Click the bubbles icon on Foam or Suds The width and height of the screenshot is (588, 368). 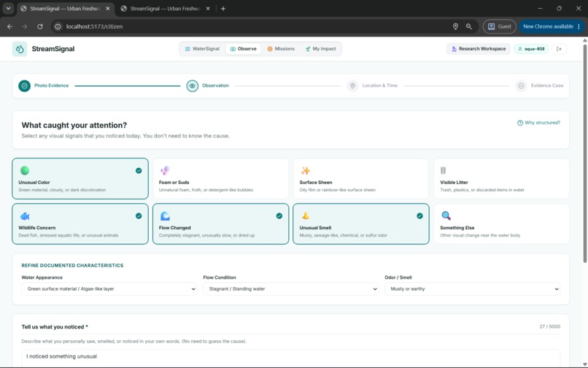tap(165, 170)
